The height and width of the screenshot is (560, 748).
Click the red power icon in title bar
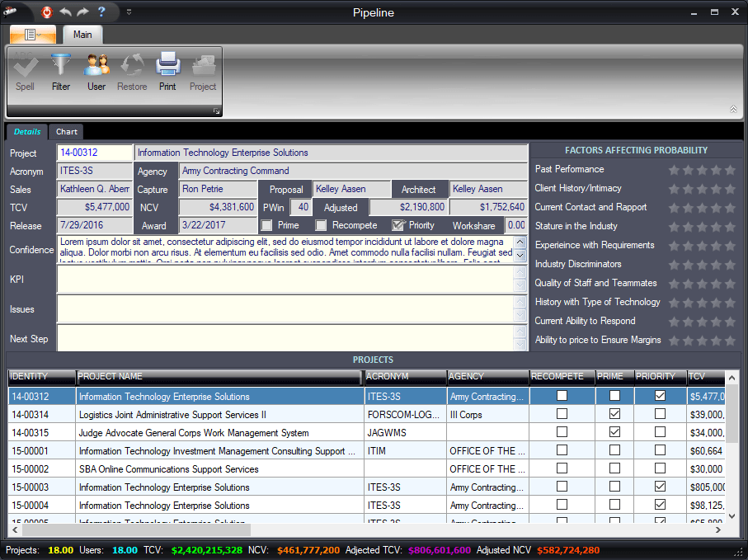click(x=47, y=12)
